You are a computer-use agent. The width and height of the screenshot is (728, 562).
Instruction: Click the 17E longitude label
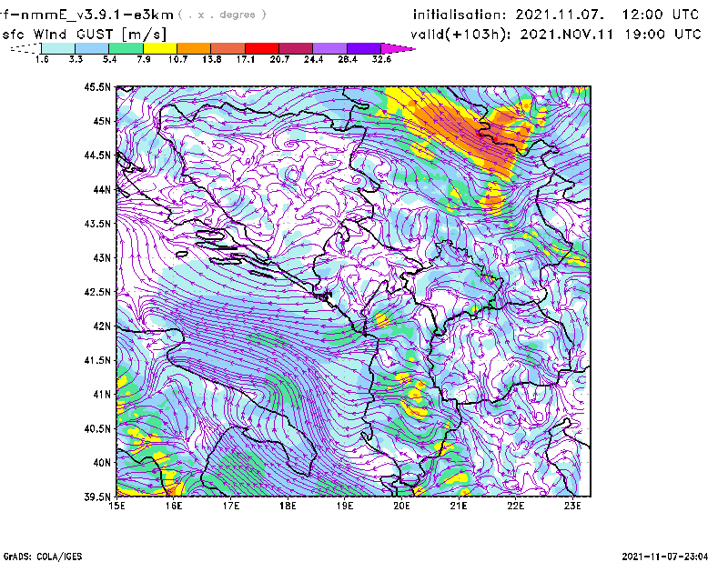(x=231, y=506)
